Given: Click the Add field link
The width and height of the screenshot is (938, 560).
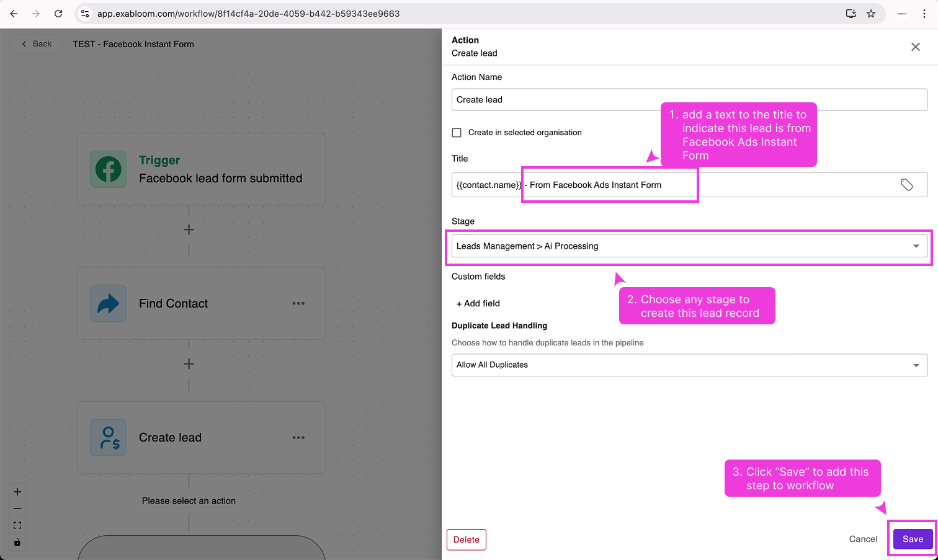Looking at the screenshot, I should [x=478, y=303].
